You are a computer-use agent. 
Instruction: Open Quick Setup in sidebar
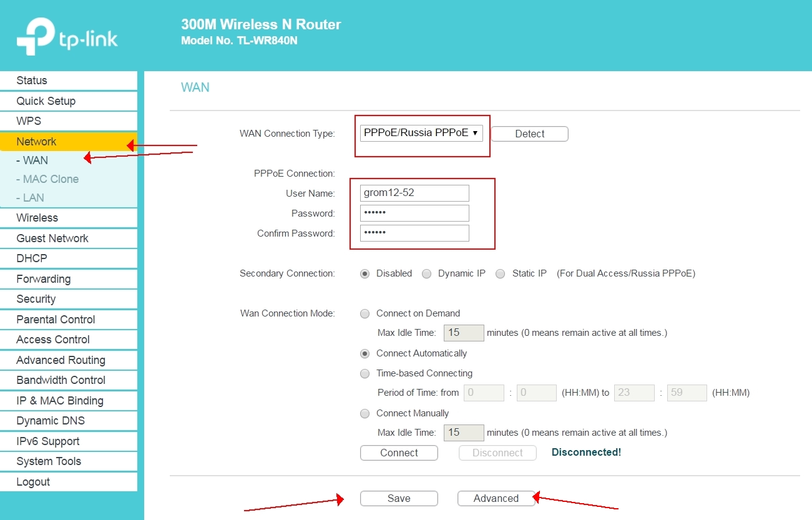pyautogui.click(x=68, y=101)
